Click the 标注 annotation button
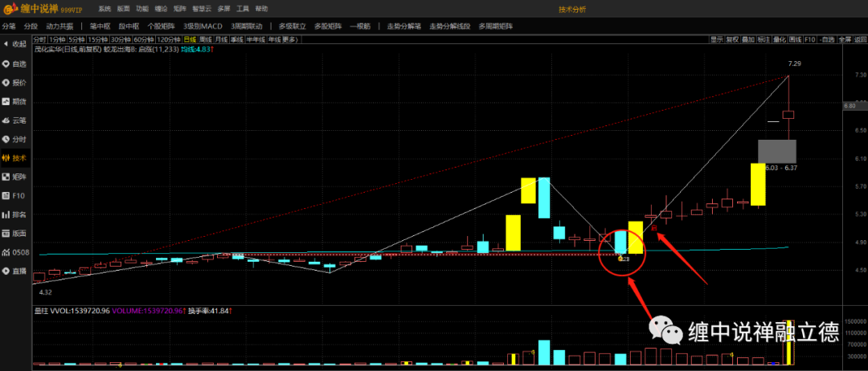Image resolution: width=868 pixels, height=371 pixels. point(764,39)
